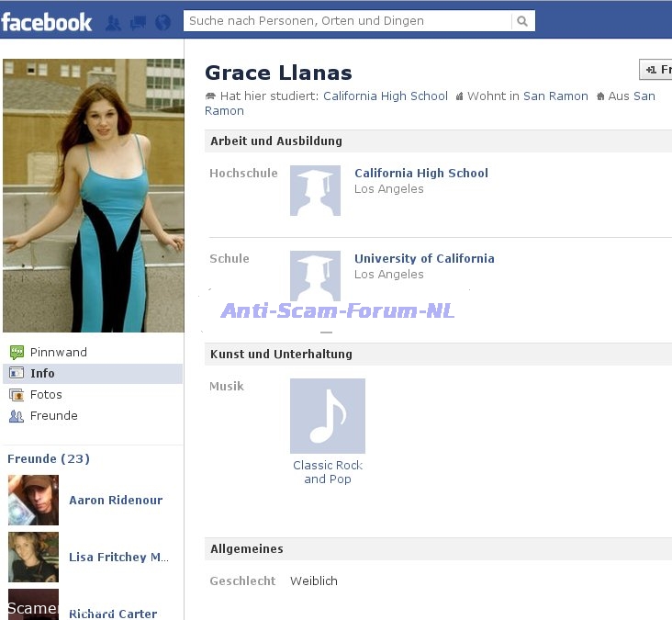Open the University of California link
Screen dimensions: 672x620
point(424,258)
